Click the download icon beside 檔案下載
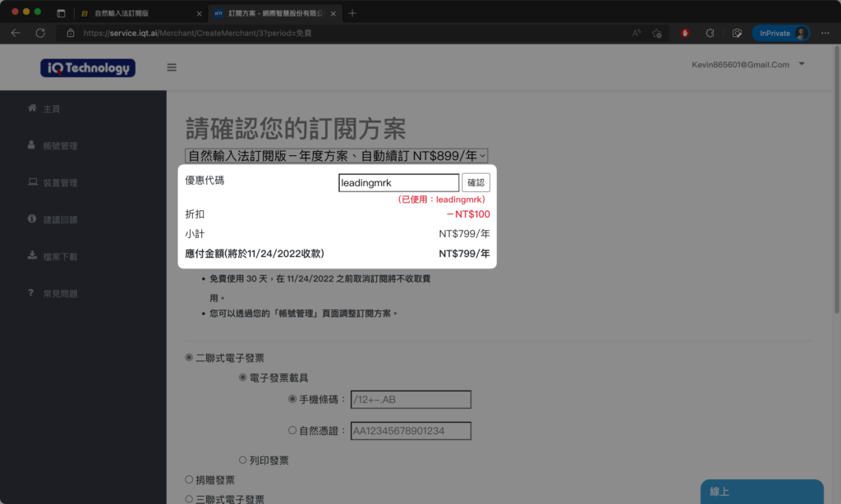 coord(32,255)
